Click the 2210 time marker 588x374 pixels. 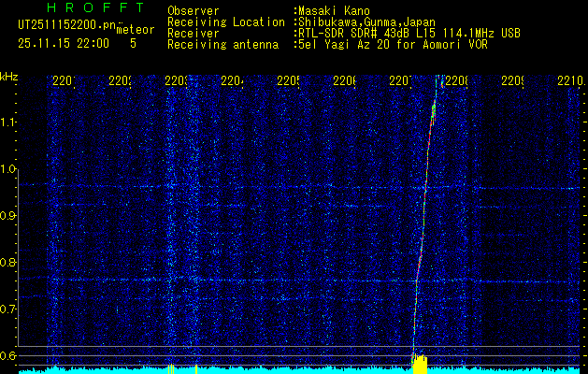pyautogui.click(x=568, y=82)
